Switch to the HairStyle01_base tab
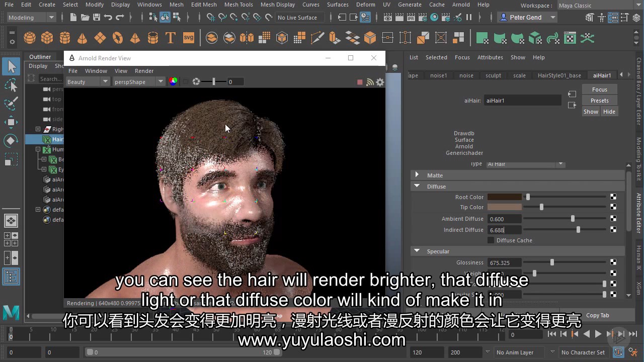644x362 pixels. [559, 75]
